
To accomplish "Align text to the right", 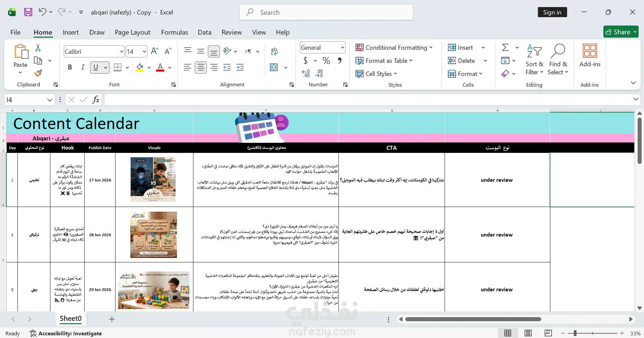I will click(x=214, y=68).
